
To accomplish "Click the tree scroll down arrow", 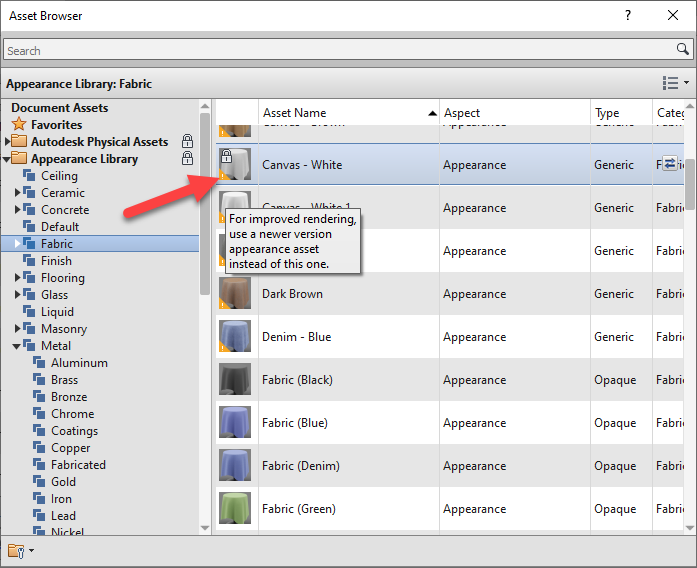I will click(x=205, y=528).
